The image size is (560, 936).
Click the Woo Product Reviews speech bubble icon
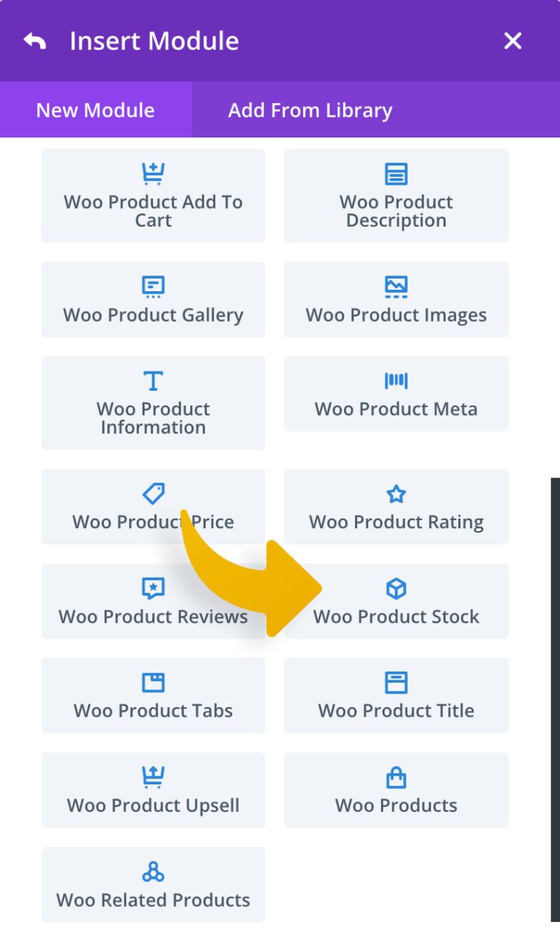point(153,588)
